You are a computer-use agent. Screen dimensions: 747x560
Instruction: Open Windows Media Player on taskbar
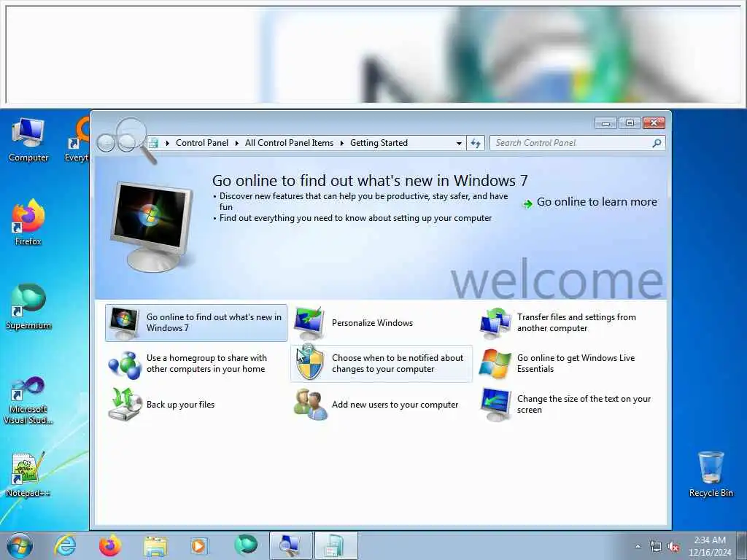click(198, 546)
